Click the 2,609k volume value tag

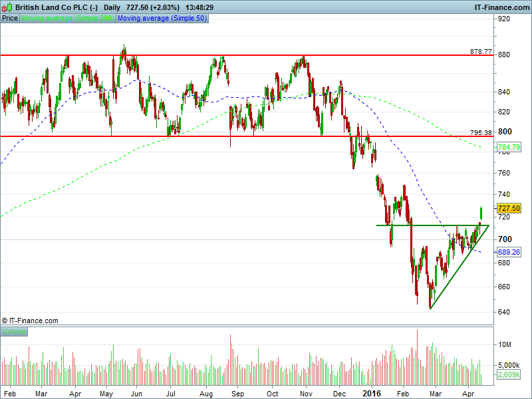click(509, 374)
